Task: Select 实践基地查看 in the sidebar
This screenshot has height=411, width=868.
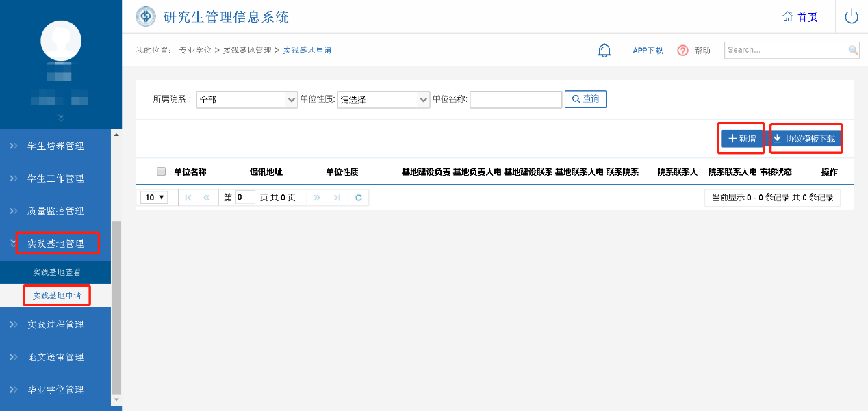Action: (x=57, y=272)
